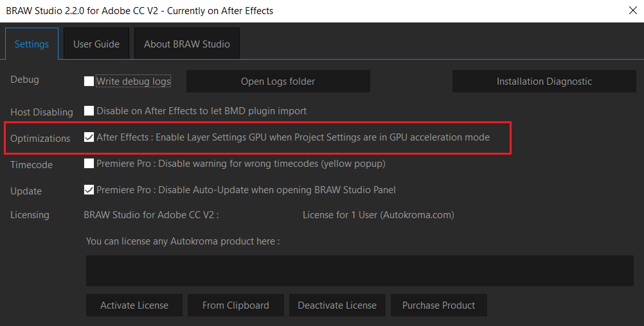
Task: Click the License for 1 User text
Action: pos(378,215)
